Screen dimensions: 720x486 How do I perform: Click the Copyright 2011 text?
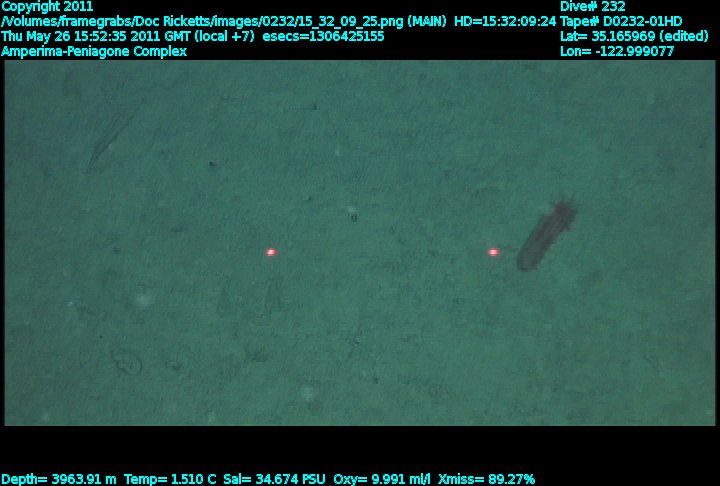point(47,6)
